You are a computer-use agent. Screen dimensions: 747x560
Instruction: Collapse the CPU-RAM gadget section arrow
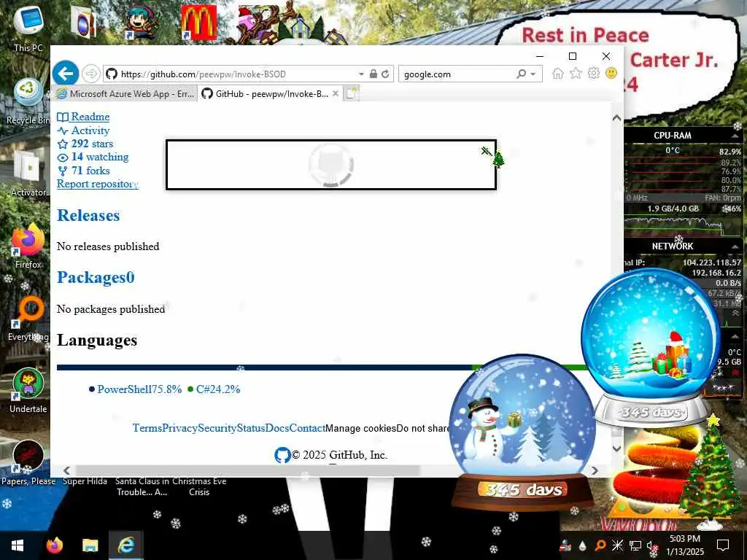735,136
